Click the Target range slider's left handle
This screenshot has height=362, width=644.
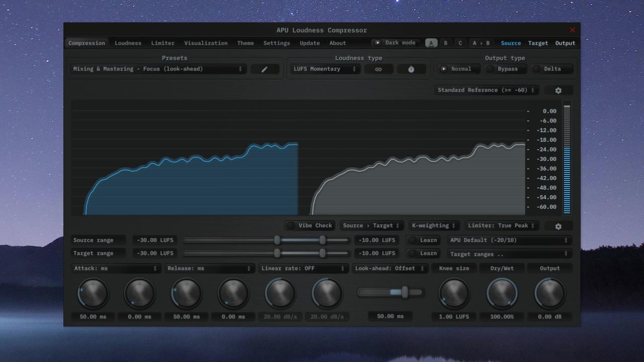coord(277,253)
